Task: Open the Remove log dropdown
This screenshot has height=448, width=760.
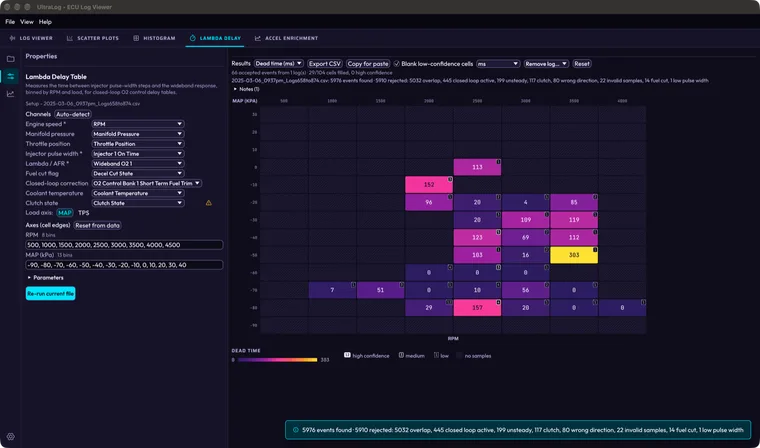Action: point(546,64)
